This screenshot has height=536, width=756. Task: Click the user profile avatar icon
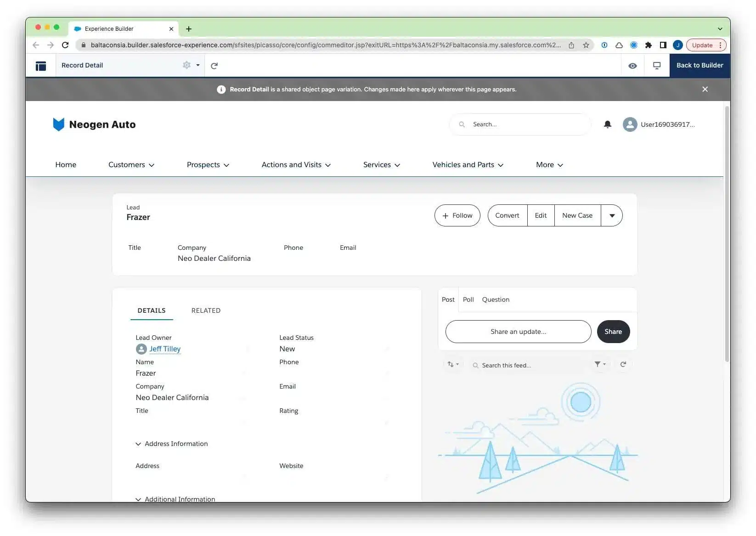click(630, 124)
